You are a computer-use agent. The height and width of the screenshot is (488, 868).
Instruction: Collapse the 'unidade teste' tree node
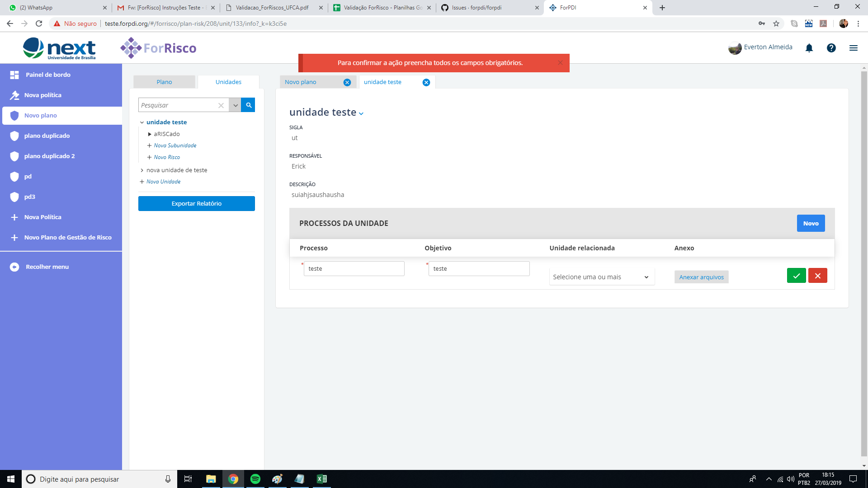pyautogui.click(x=142, y=122)
